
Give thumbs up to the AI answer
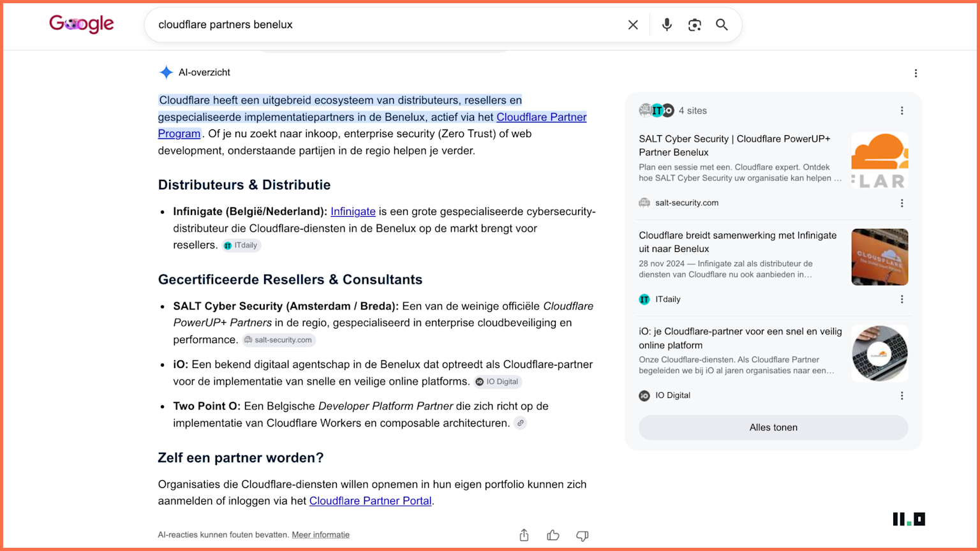click(553, 536)
